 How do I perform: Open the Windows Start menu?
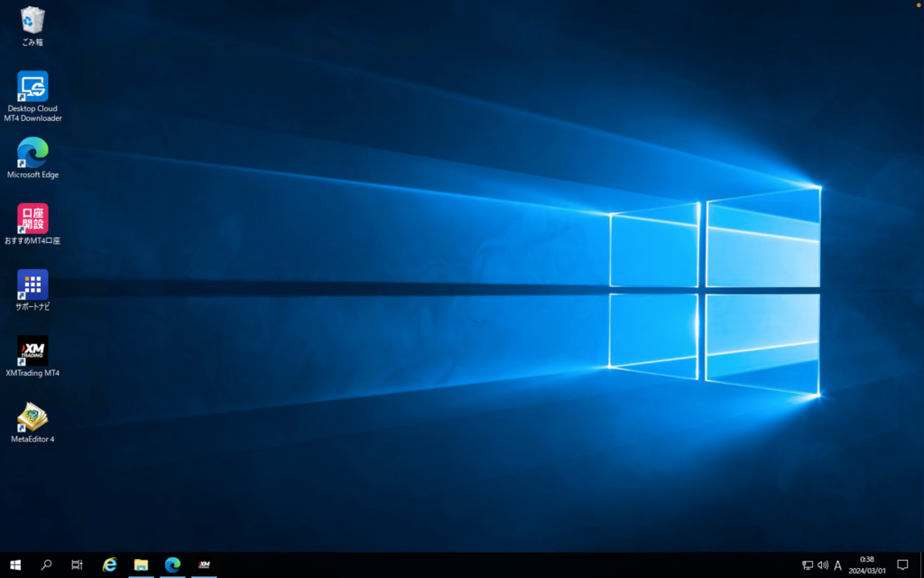pyautogui.click(x=15, y=565)
